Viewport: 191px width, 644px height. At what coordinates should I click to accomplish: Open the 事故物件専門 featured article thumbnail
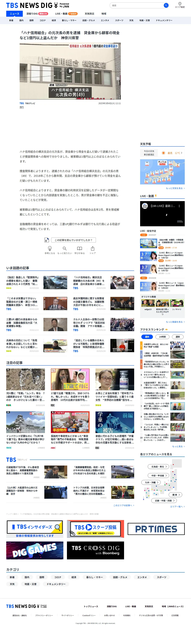70,422
